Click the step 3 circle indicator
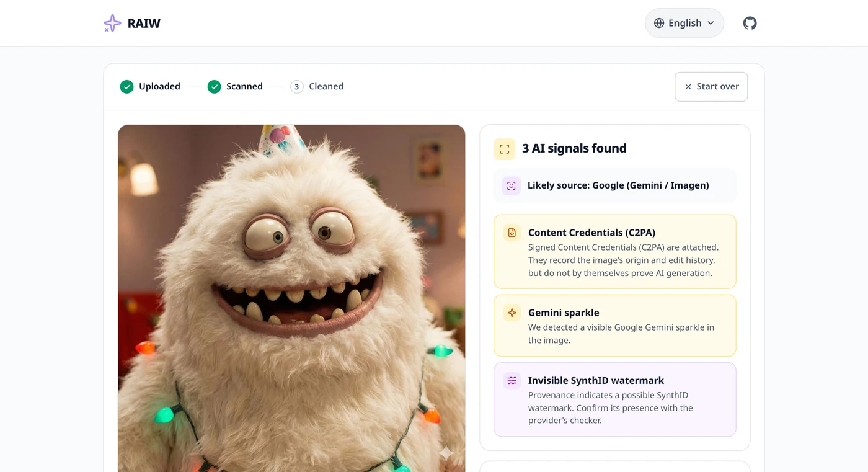The image size is (868, 472). tap(297, 87)
